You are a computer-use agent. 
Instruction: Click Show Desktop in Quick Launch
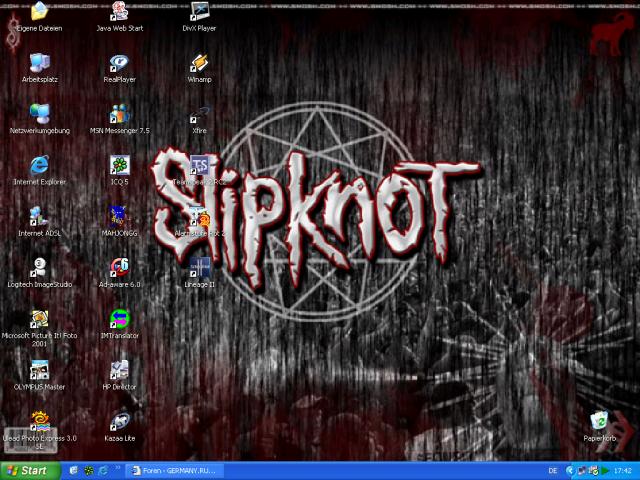(x=74, y=471)
